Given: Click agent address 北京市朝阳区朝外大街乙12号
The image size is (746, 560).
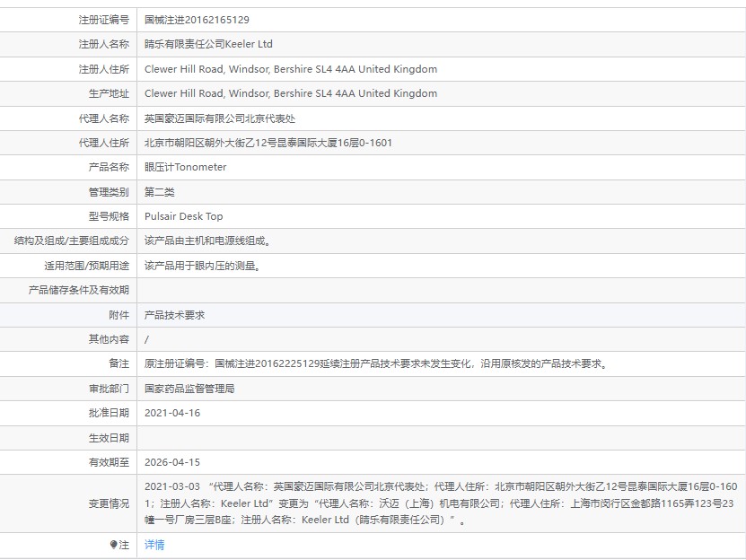Looking at the screenshot, I should click(x=268, y=143).
